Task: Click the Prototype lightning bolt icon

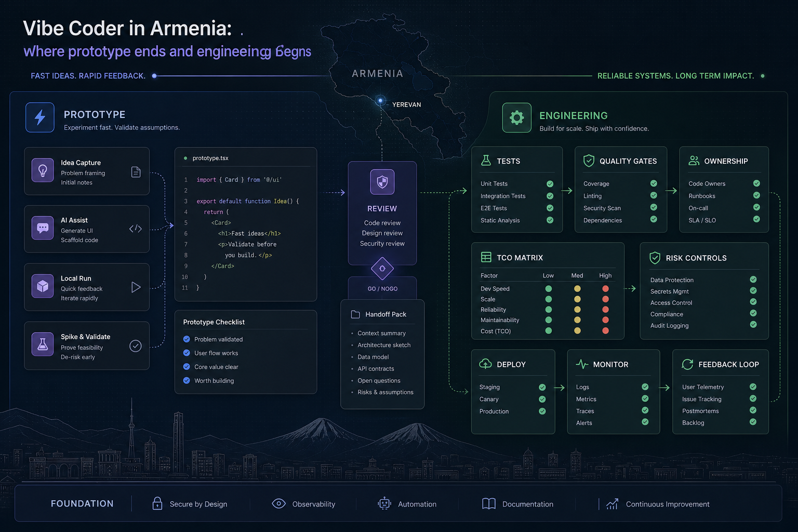Action: [x=40, y=117]
